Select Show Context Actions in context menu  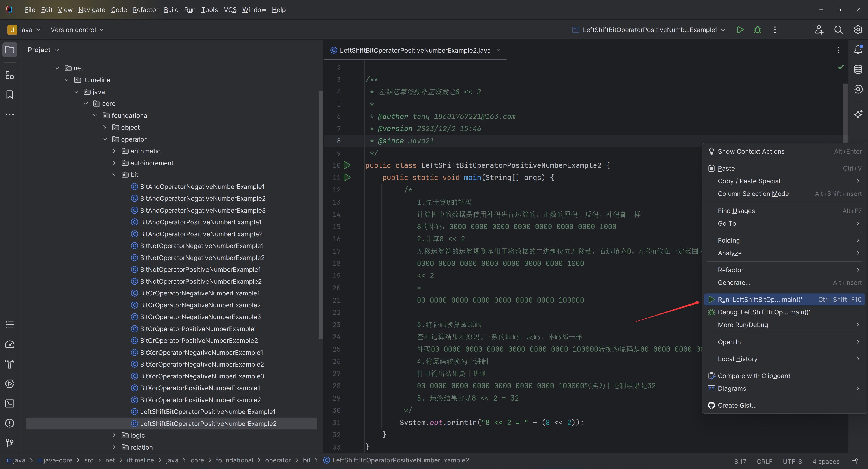784,151
